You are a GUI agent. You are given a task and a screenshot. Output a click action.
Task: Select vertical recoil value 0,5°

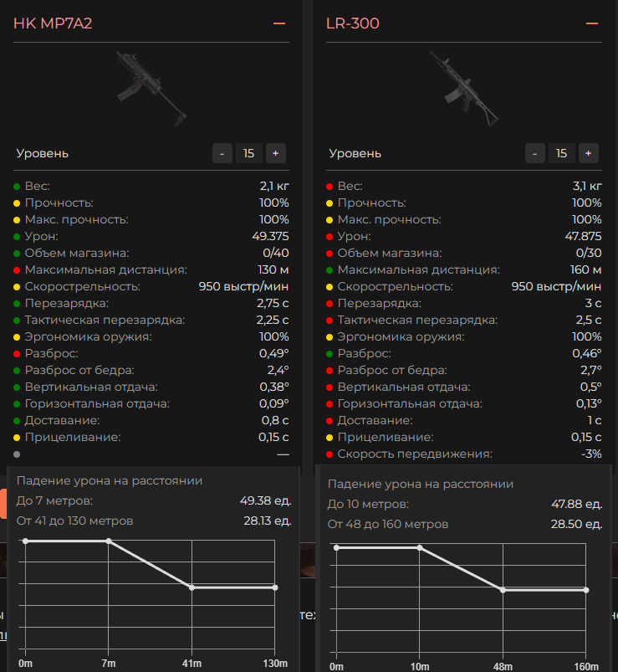click(x=591, y=387)
